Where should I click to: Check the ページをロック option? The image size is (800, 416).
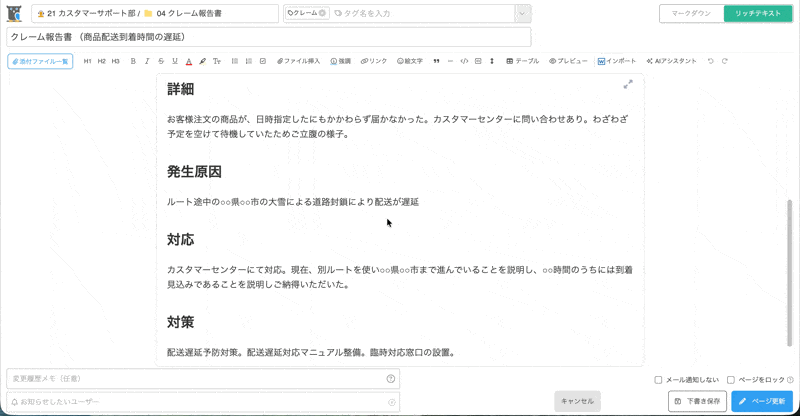[x=731, y=380]
